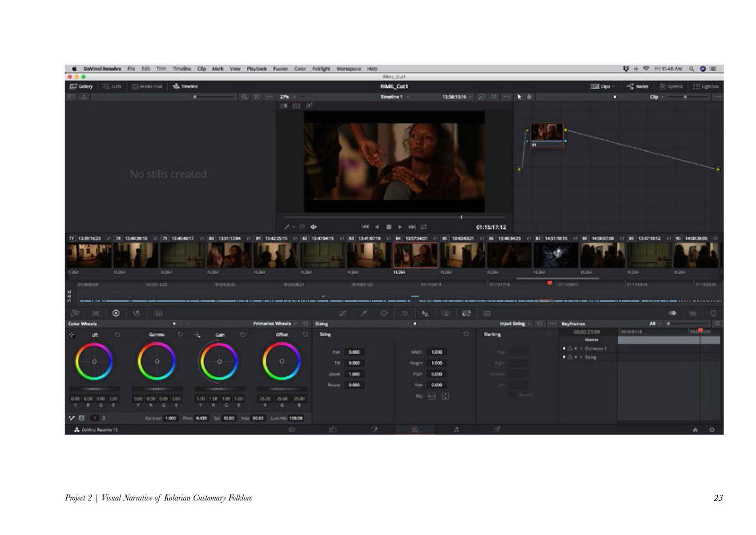Go to project manager home icon

click(695, 430)
